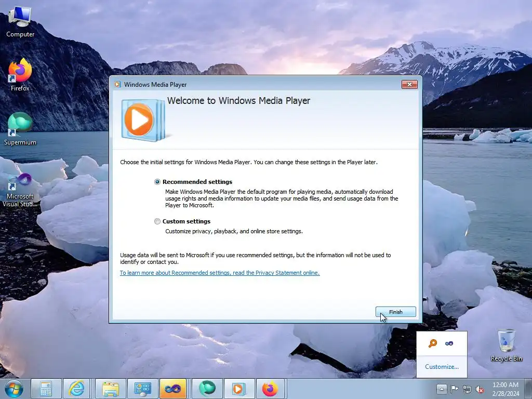Open the Customize... link in tray popup
Image resolution: width=532 pixels, height=399 pixels.
coord(442,367)
